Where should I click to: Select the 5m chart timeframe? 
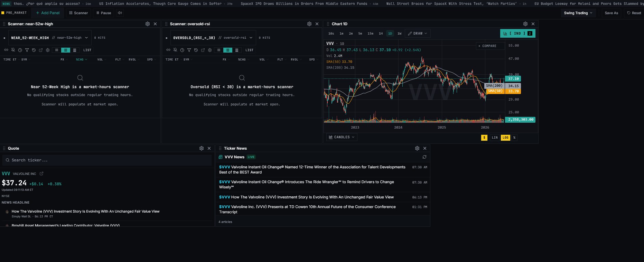pyautogui.click(x=360, y=34)
